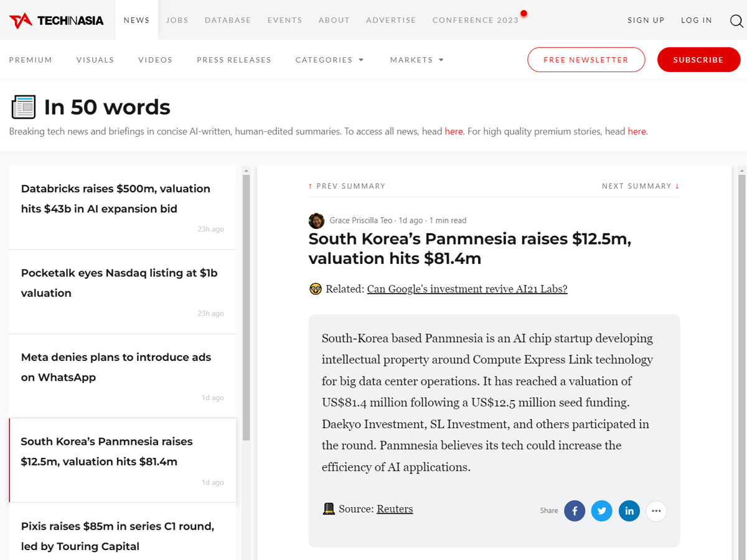Navigate to Events

[285, 20]
